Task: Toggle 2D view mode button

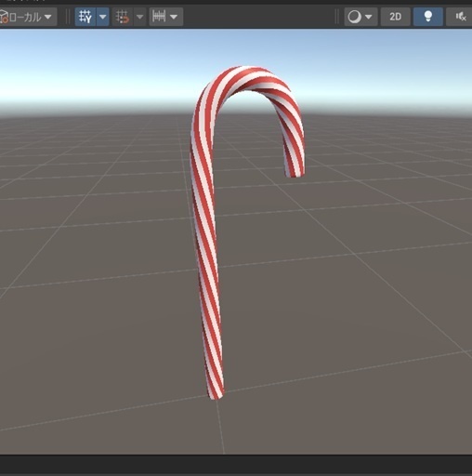Action: tap(395, 17)
